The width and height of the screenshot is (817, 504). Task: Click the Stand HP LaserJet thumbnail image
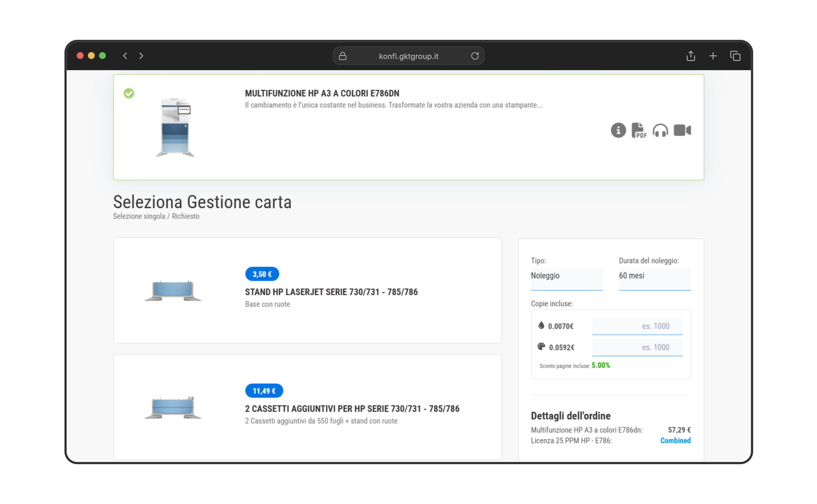tap(173, 290)
